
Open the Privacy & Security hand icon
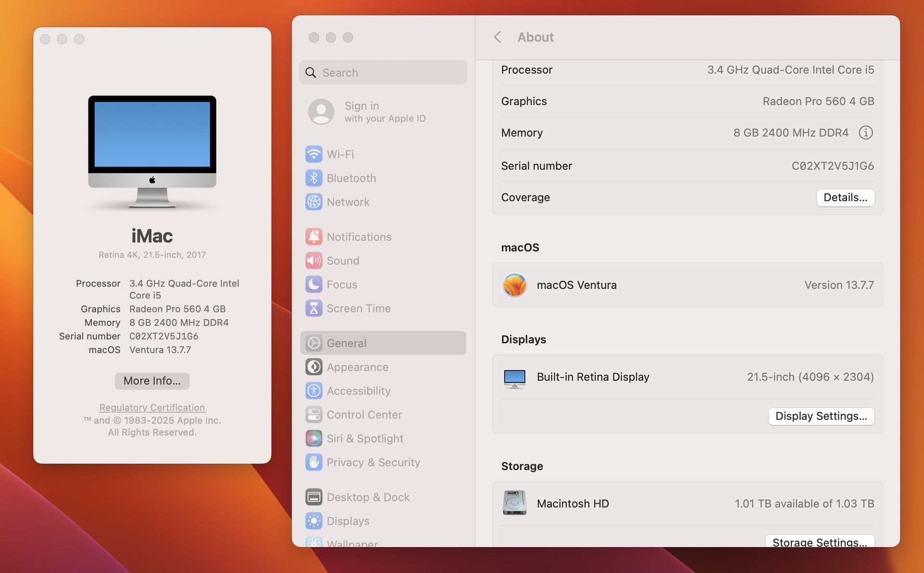pyautogui.click(x=314, y=462)
